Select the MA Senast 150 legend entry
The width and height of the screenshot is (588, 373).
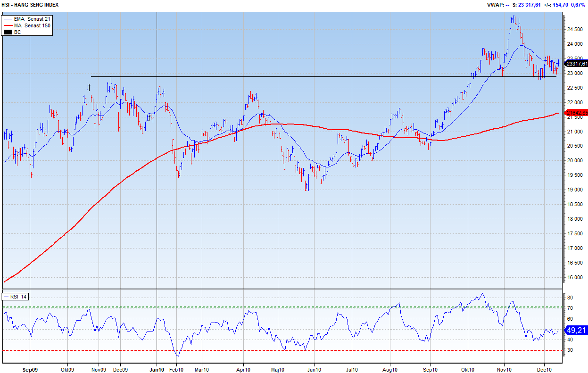tap(32, 25)
